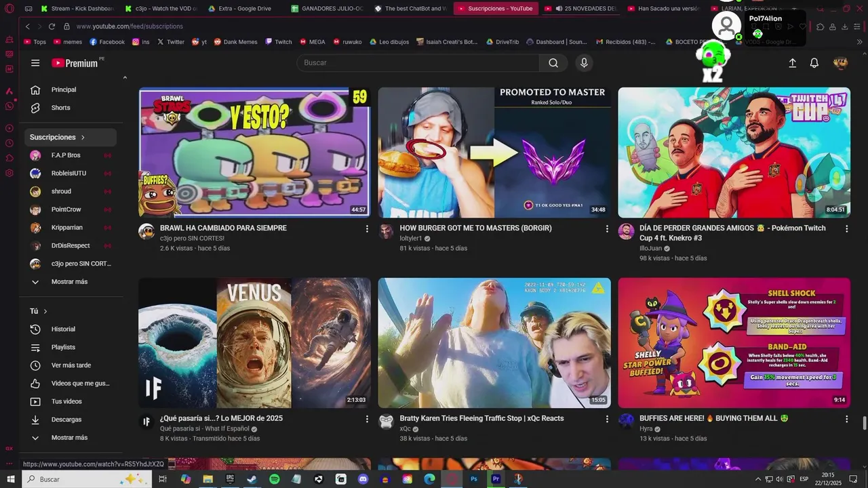
Task: Open Facebook bookmark in bookmarks bar
Action: [106, 42]
